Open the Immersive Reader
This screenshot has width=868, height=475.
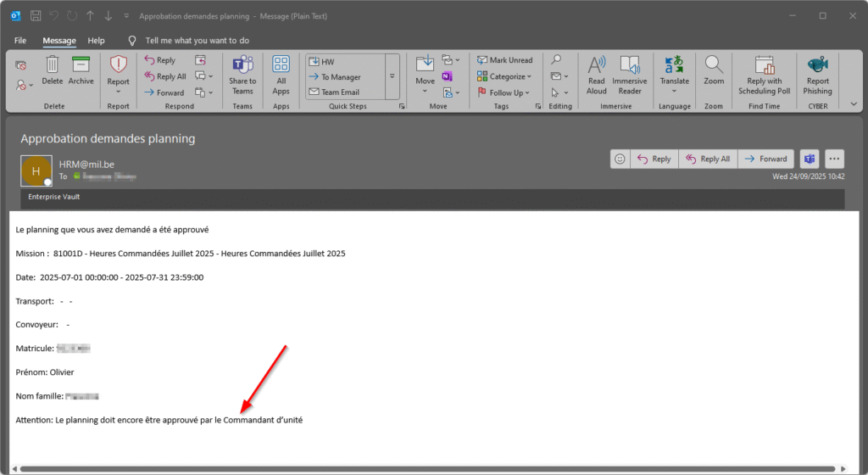[x=630, y=73]
